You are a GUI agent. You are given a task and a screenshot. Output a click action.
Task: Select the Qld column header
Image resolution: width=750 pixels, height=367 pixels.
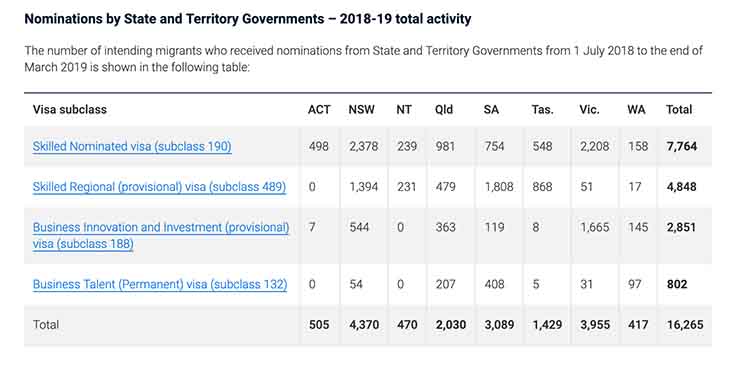click(444, 110)
